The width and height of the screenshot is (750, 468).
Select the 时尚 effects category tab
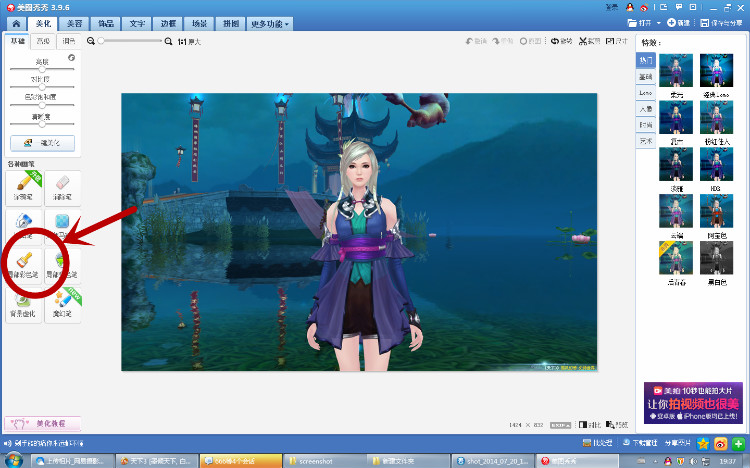646,125
